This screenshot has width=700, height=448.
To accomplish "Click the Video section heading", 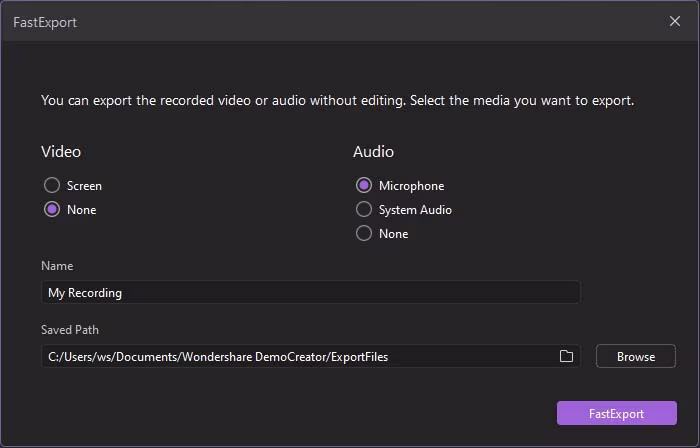I will (x=61, y=152).
